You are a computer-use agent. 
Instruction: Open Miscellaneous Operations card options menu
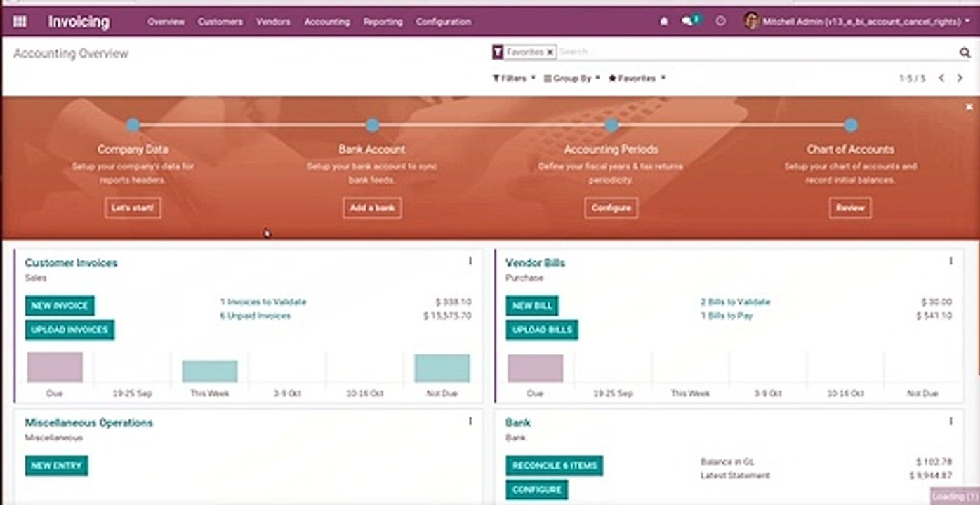(x=470, y=421)
